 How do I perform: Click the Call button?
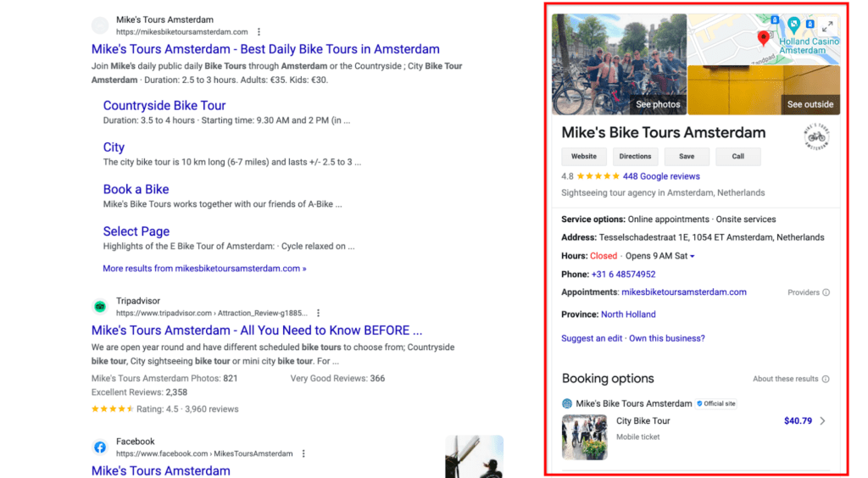738,157
